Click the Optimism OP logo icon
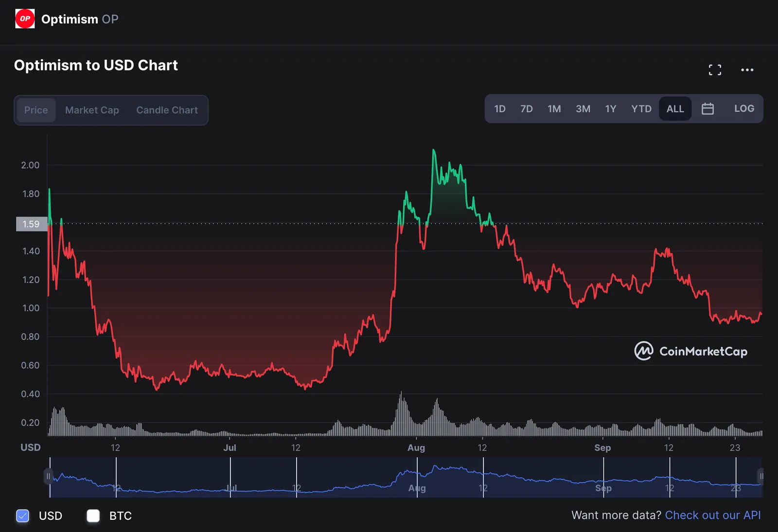778x532 pixels. (x=25, y=19)
